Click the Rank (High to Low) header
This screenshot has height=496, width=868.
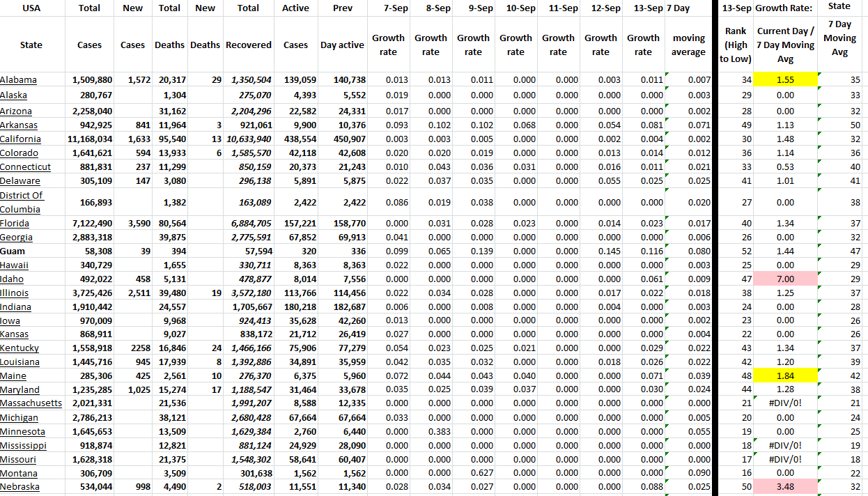coord(736,45)
